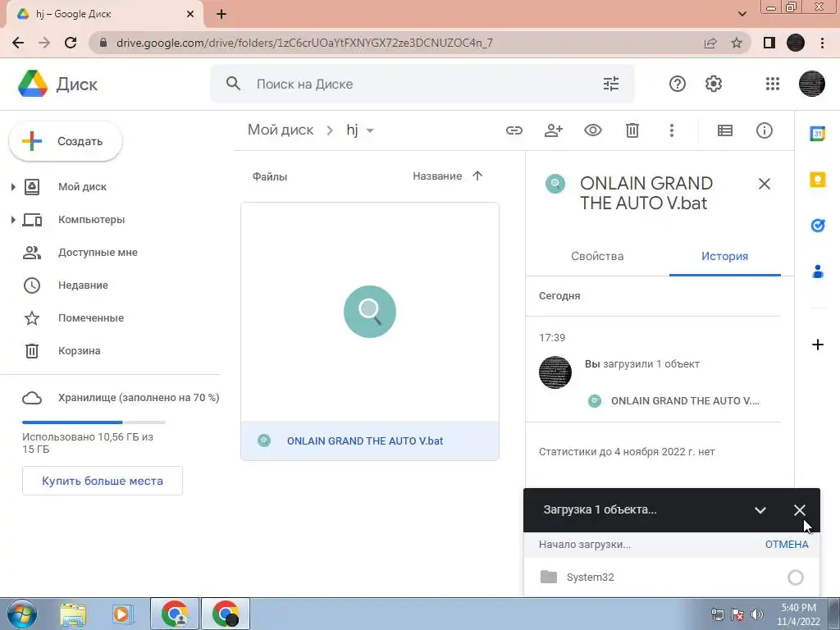Open Contacts side panel
The height and width of the screenshot is (630, 840).
[x=818, y=272]
